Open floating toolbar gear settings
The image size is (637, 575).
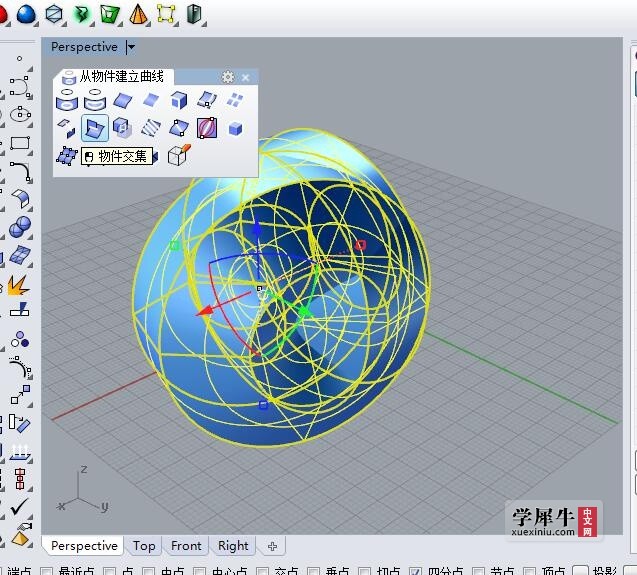click(x=228, y=77)
